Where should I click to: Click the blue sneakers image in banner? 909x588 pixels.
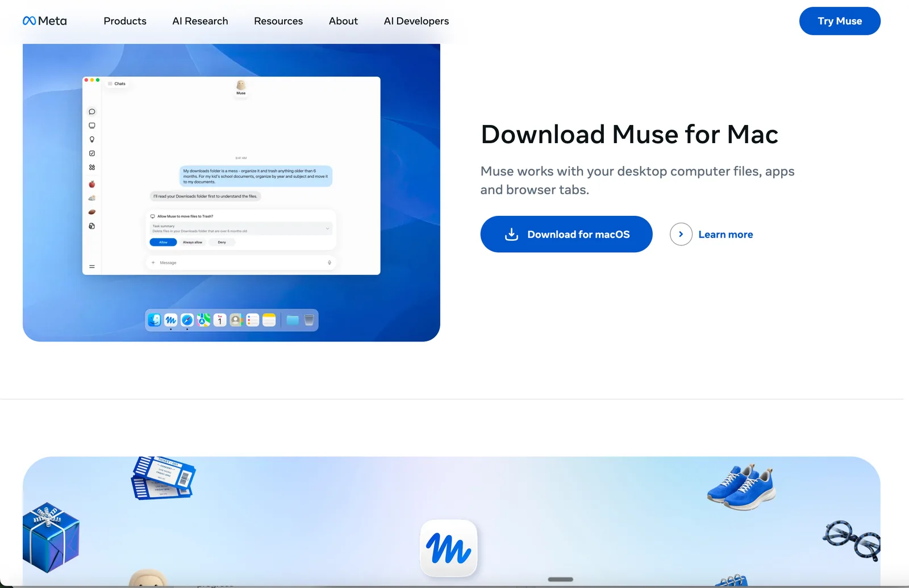click(742, 487)
